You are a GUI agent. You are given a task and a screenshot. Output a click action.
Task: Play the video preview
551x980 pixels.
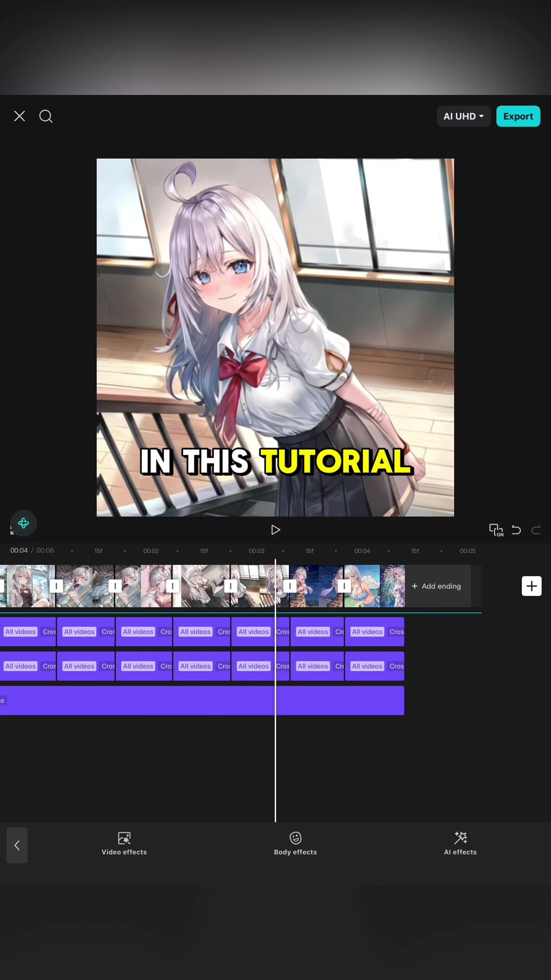[275, 530]
